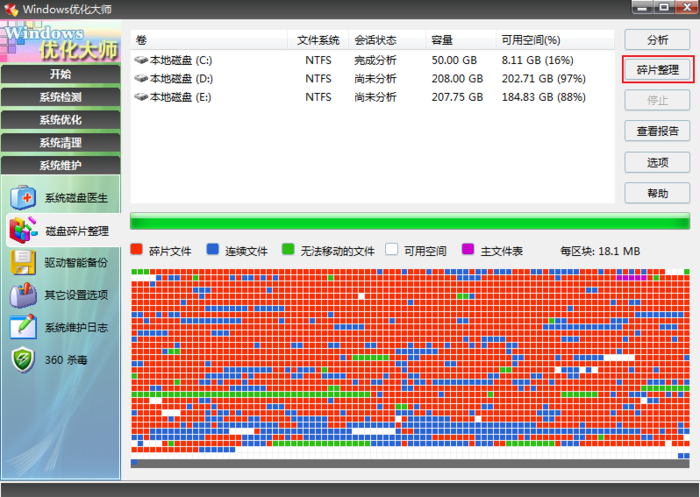Image resolution: width=700 pixels, height=497 pixels.
Task: Open 查看报告 to view report
Action: (x=657, y=131)
